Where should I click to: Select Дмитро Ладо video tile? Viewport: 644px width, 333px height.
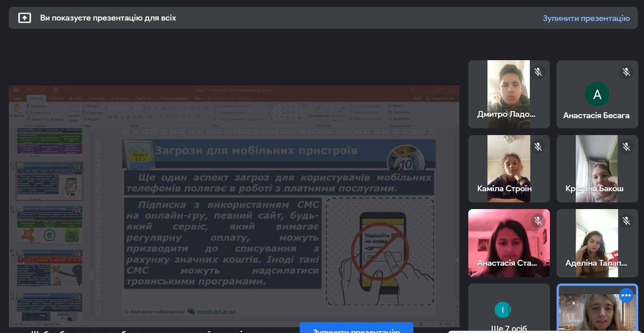(509, 94)
